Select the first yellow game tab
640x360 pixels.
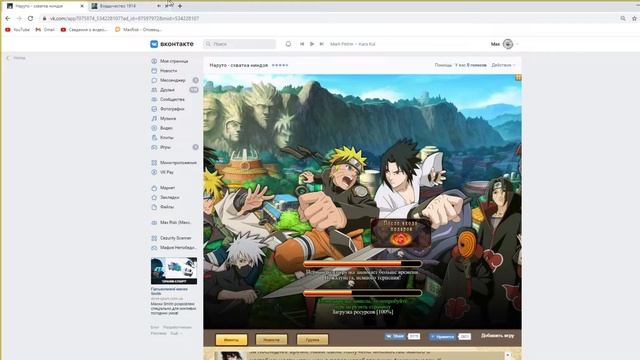231,340
